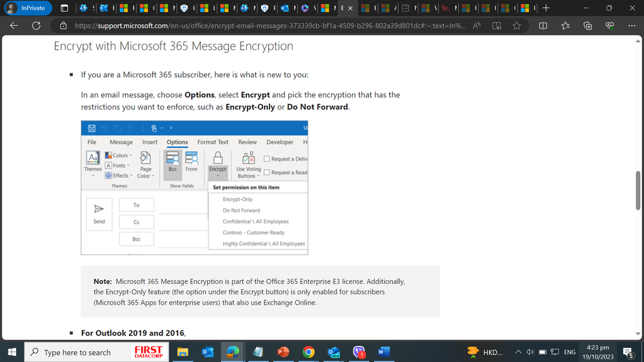This screenshot has height=362, width=644.
Task: Click the Encrypt lock button in illustration
Action: pyautogui.click(x=218, y=164)
